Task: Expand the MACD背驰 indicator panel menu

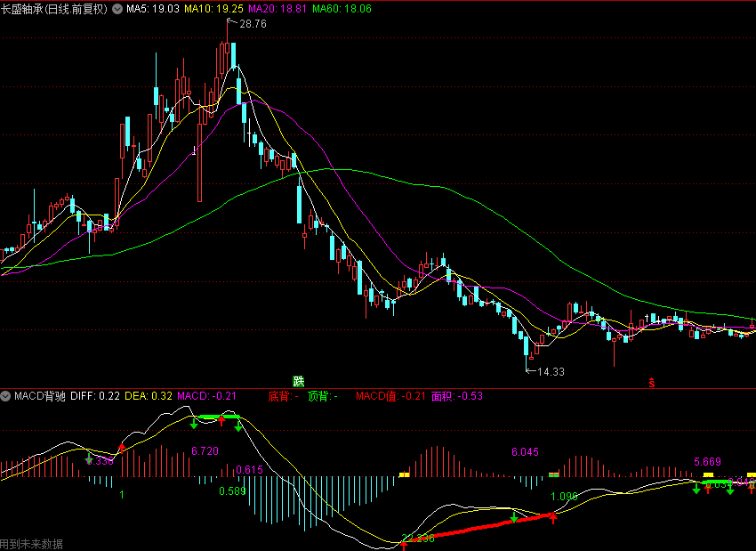Action: pyautogui.click(x=5, y=396)
